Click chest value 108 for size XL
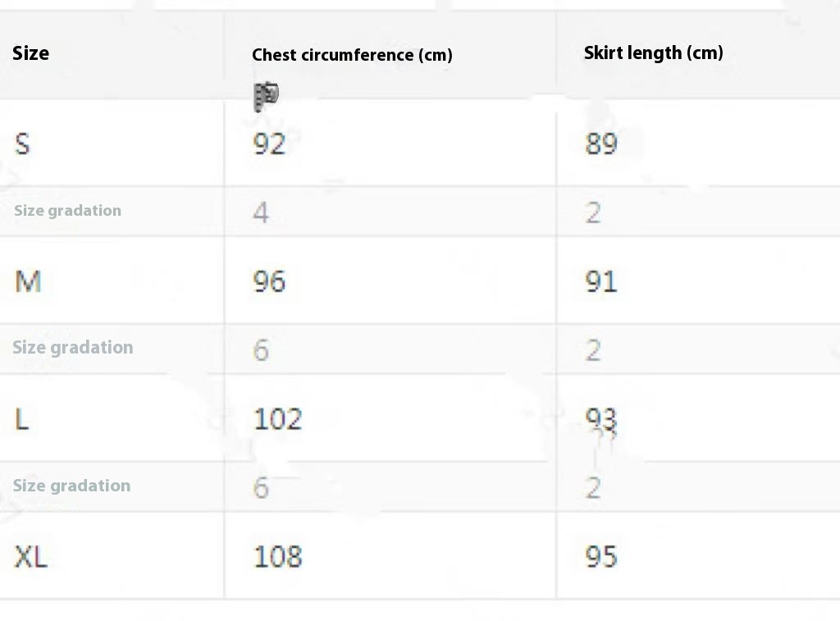 click(277, 556)
